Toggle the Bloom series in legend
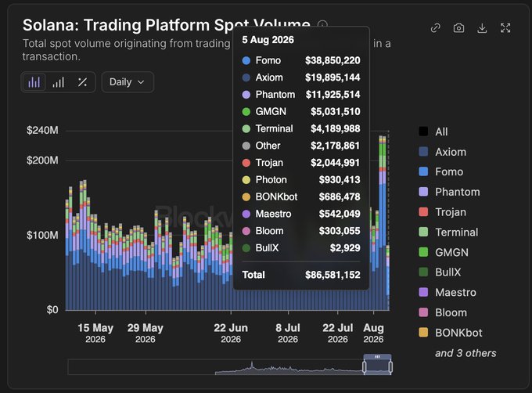The image size is (532, 393). pos(443,312)
